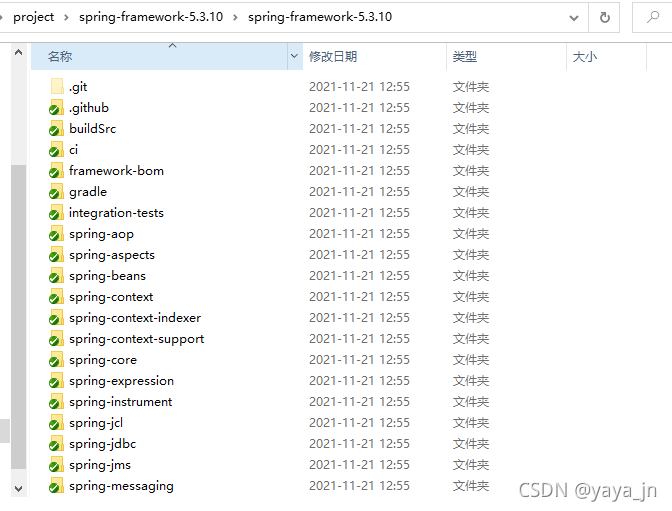Click last spring-framework-5.3.10 breadcrumb segment

click(x=320, y=17)
